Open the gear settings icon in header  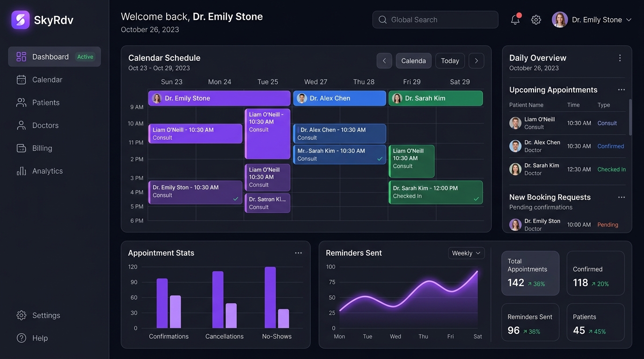pos(536,20)
